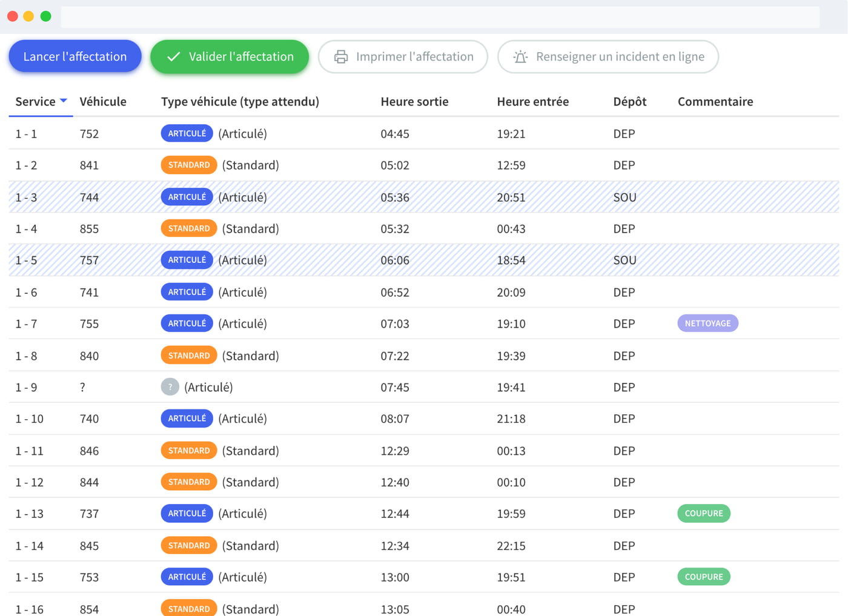
Task: Click ARTICULÉ badge for vehicle 757
Action: click(187, 260)
